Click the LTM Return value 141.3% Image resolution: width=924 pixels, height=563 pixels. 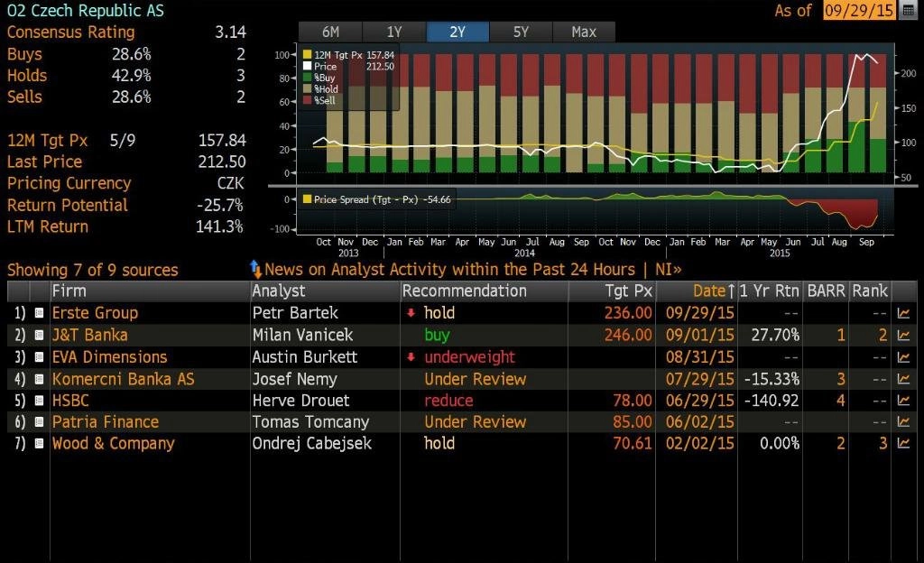tap(219, 226)
